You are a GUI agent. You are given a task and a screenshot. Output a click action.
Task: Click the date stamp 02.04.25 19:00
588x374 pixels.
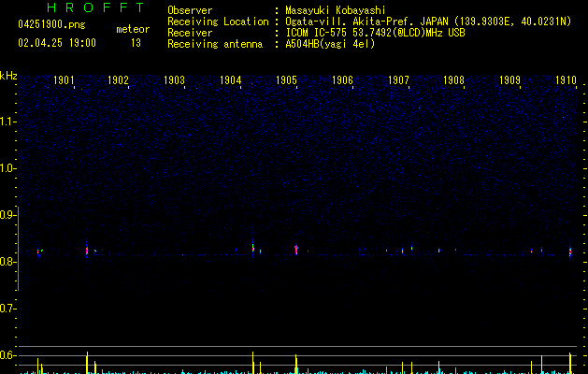coord(57,43)
